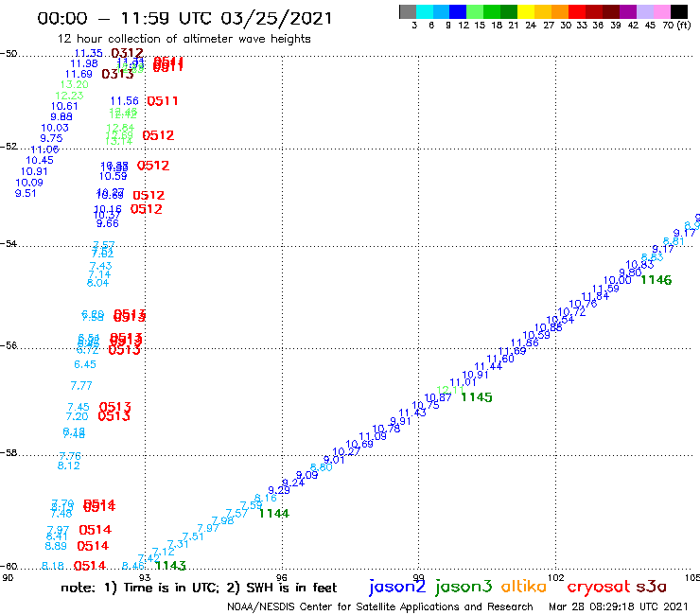The width and height of the screenshot is (700, 615).
Task: Click the note about UTC time and SWH in feet
Action: pos(199,588)
